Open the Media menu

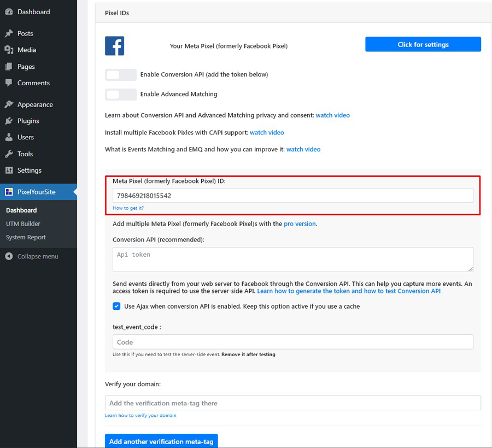click(27, 50)
